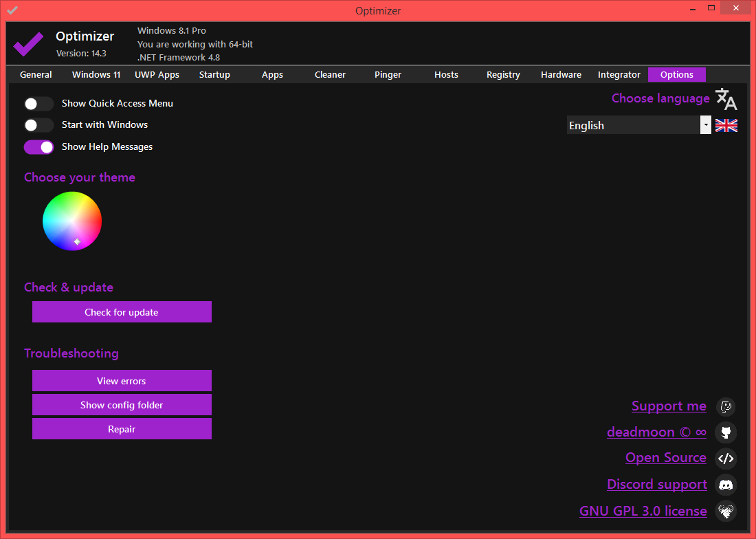
Task: Click the code brackets Open Source icon
Action: pyautogui.click(x=726, y=458)
